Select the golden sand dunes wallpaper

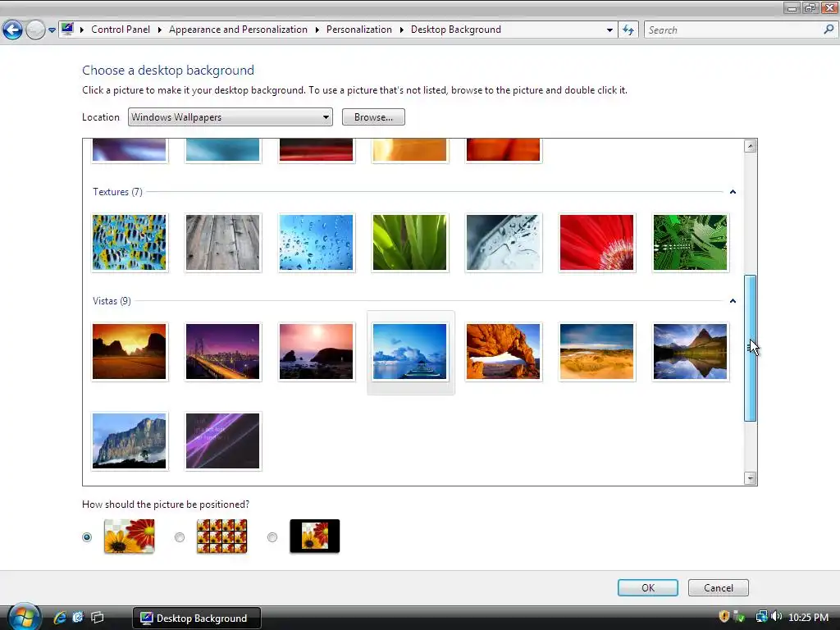(597, 351)
